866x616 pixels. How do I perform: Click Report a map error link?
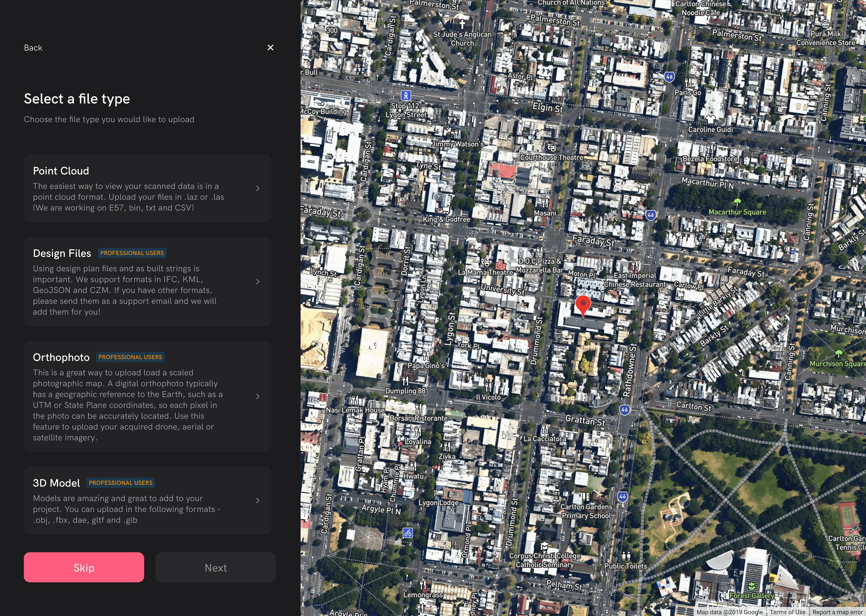837,612
